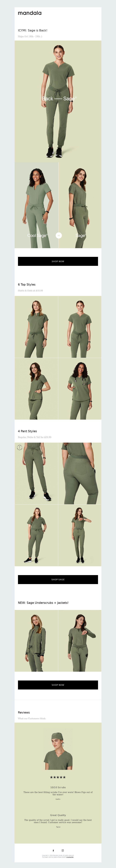Click the first SHOP NOW button below the Sage comparison
The width and height of the screenshot is (116, 868).
(58, 261)
